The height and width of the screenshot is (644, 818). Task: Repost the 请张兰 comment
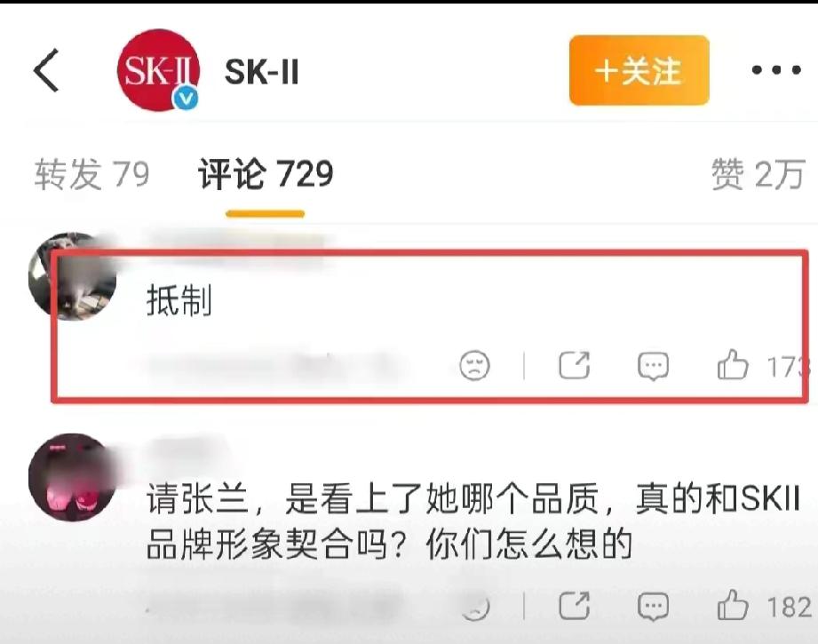point(574,606)
